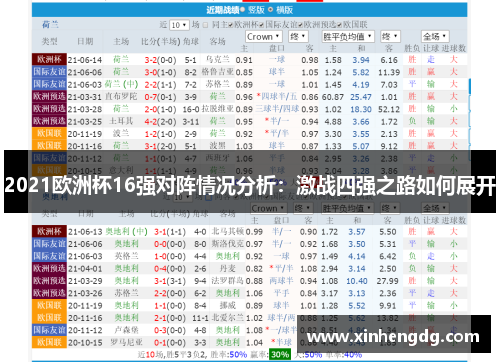Viewport: 500px width, 362px height.
Task: Click draw odds 5.52 in 挪威 row
Action: (357, 306)
